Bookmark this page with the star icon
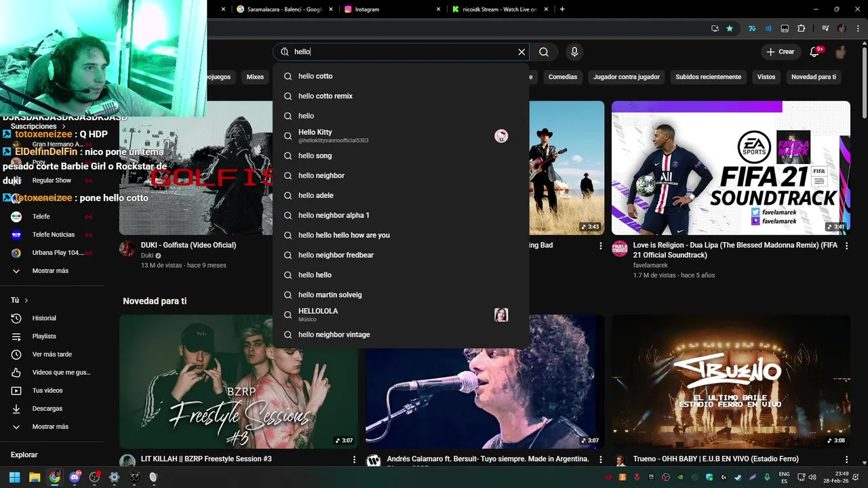The width and height of the screenshot is (868, 488). pos(730,28)
